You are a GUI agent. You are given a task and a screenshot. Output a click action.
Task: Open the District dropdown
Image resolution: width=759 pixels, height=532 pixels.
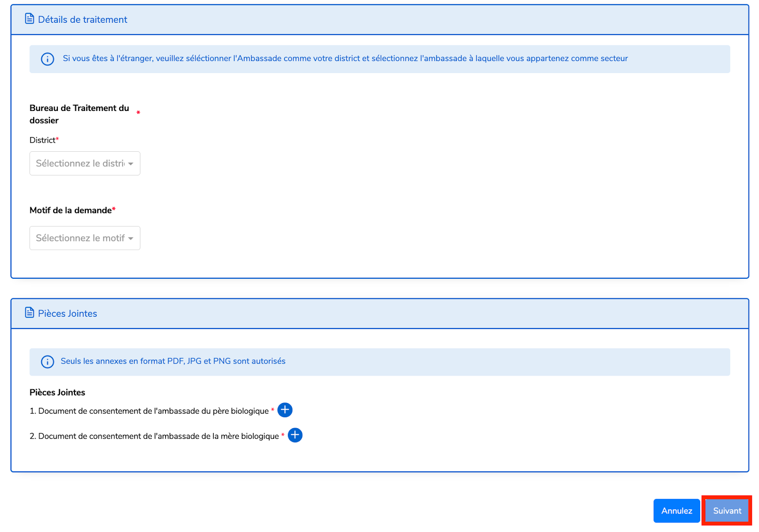point(85,163)
